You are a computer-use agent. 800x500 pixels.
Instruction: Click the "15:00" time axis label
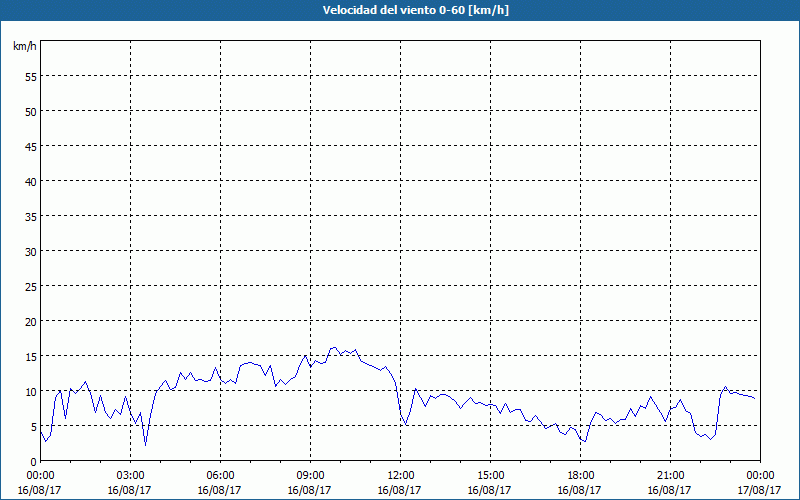490,476
